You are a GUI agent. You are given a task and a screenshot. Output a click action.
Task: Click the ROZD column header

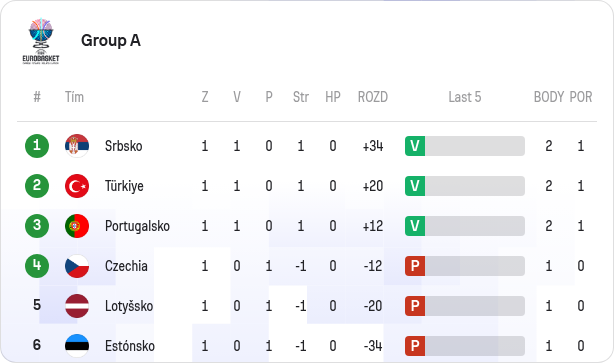pyautogui.click(x=373, y=97)
